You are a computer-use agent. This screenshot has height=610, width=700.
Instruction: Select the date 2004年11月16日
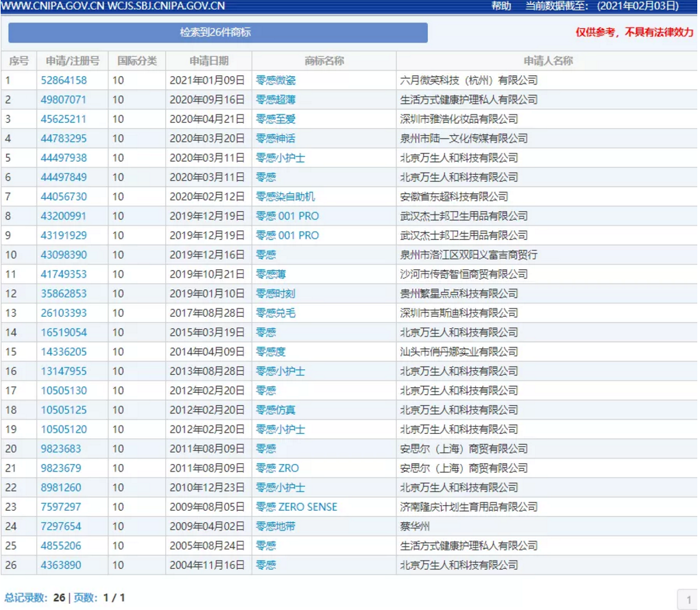[x=207, y=565]
